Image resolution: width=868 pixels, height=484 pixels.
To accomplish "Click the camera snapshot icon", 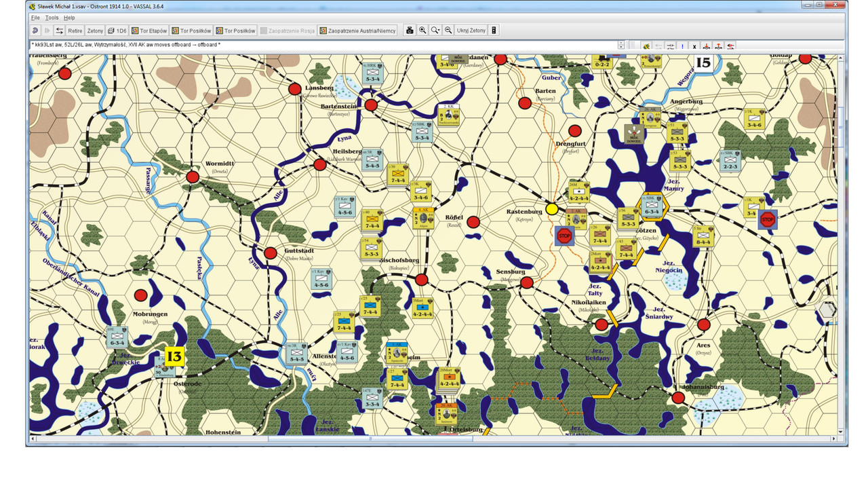I will pyautogui.click(x=410, y=31).
